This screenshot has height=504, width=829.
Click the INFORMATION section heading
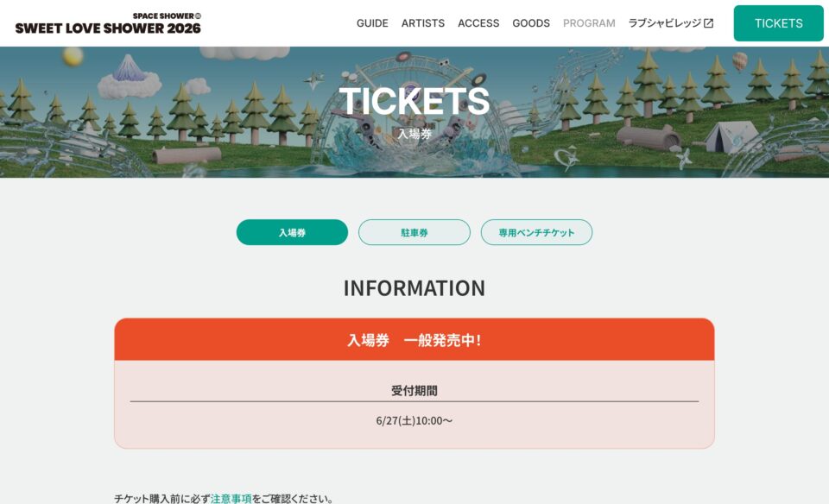tap(414, 288)
